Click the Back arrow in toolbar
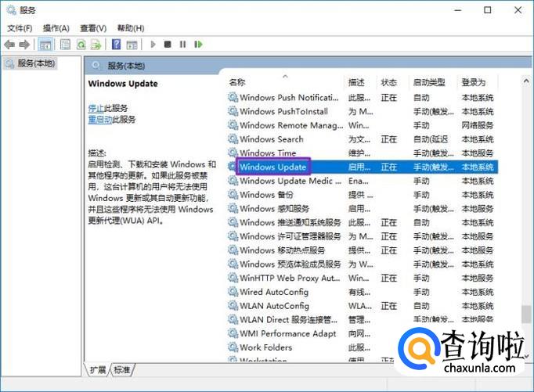The image size is (534, 392). coord(9,45)
